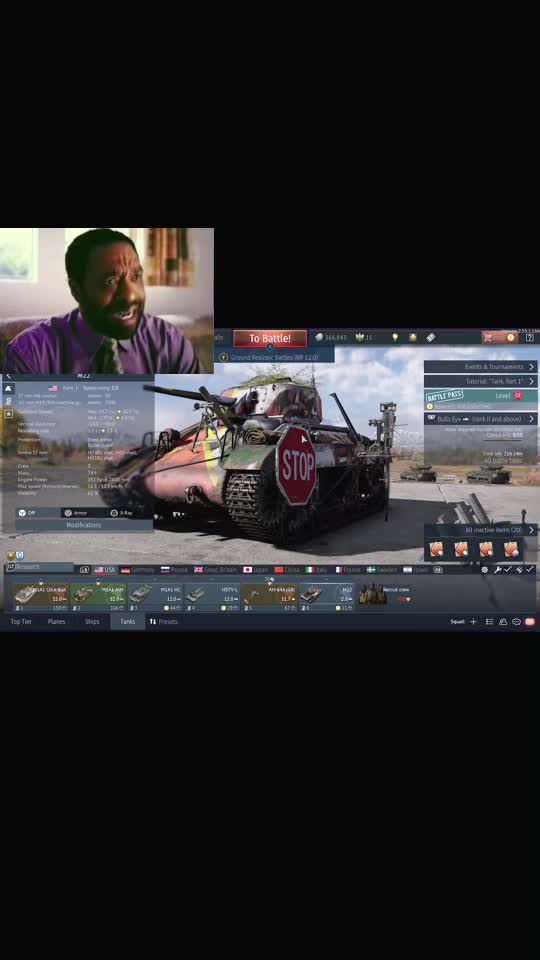Click the Silver Lions currency icon
This screenshot has width=540, height=960.
319,337
